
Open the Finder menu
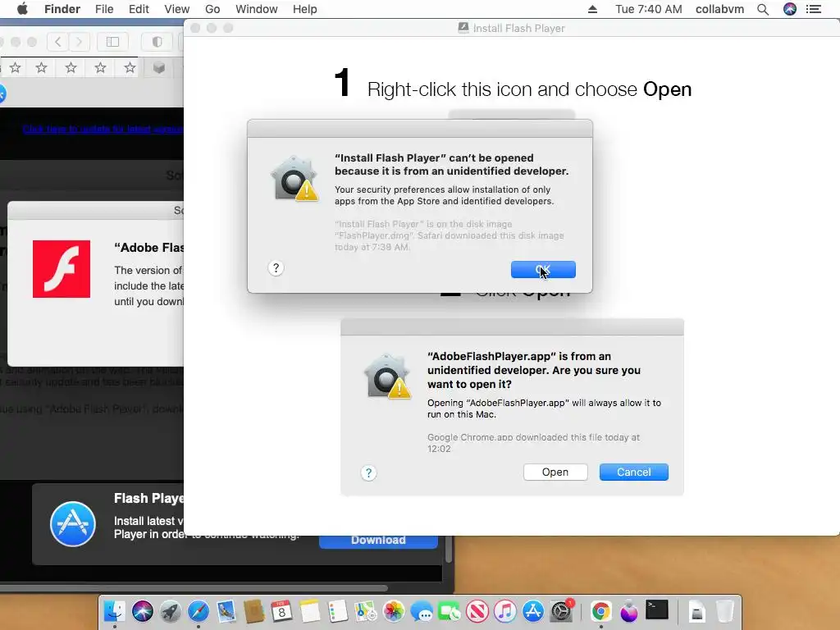click(x=62, y=9)
